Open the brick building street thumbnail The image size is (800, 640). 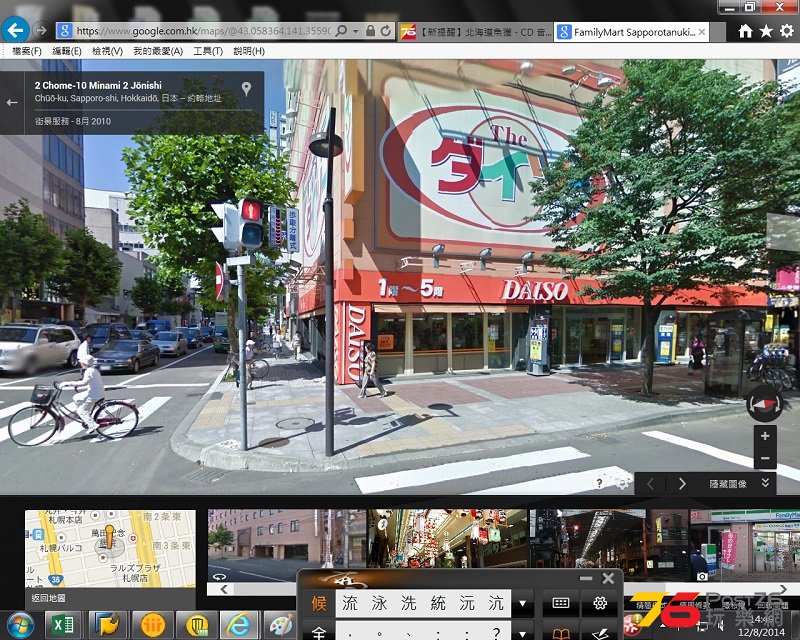pos(286,546)
